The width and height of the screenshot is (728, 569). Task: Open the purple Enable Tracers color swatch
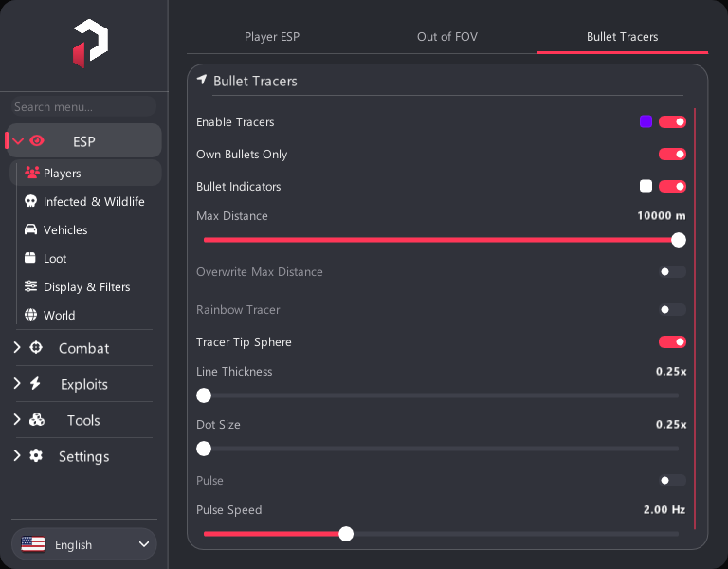[x=646, y=121]
